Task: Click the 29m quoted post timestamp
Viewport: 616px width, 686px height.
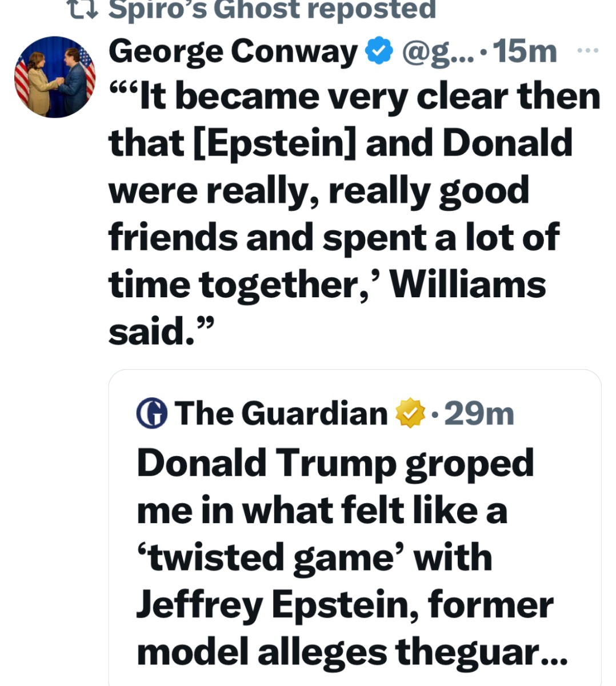Action: click(x=479, y=413)
